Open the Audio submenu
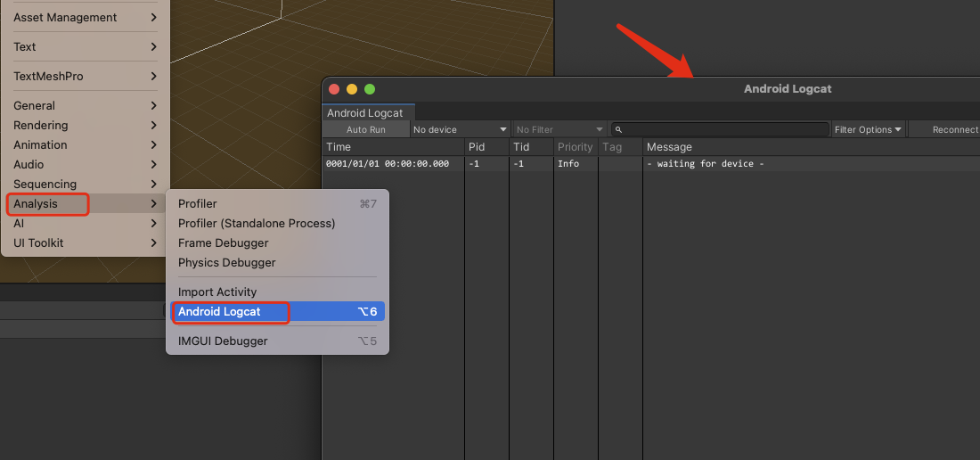The width and height of the screenshot is (980, 460). 85,164
